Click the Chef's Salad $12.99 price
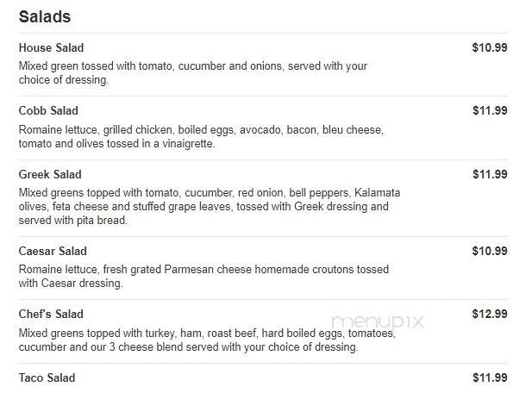This screenshot has width=532, height=393. point(490,314)
